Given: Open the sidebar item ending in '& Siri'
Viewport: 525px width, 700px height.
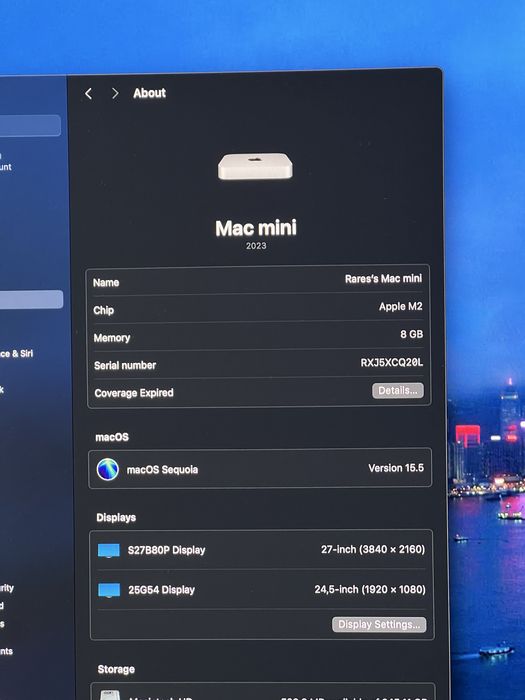Looking at the screenshot, I should pos(17,354).
